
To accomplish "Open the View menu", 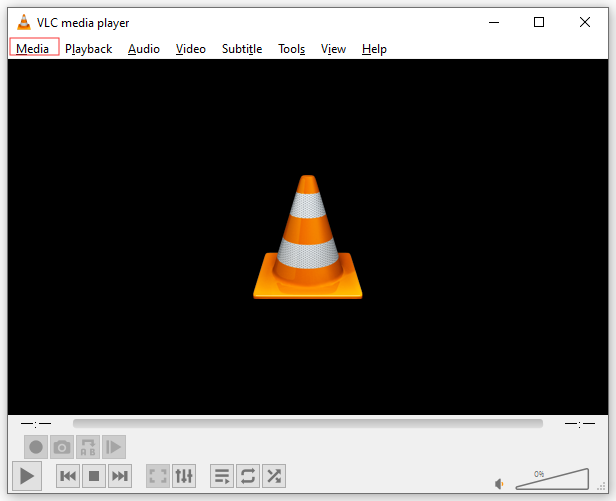I will (333, 49).
